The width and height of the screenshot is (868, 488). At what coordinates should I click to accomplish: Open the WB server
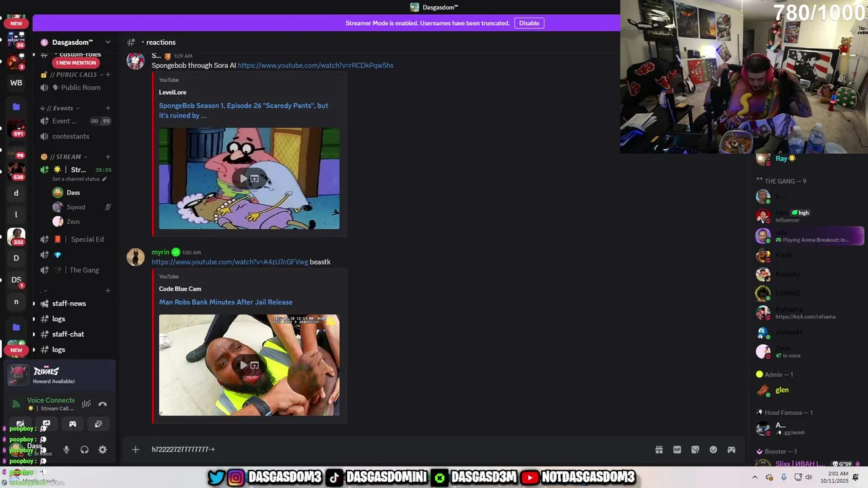pos(16,83)
